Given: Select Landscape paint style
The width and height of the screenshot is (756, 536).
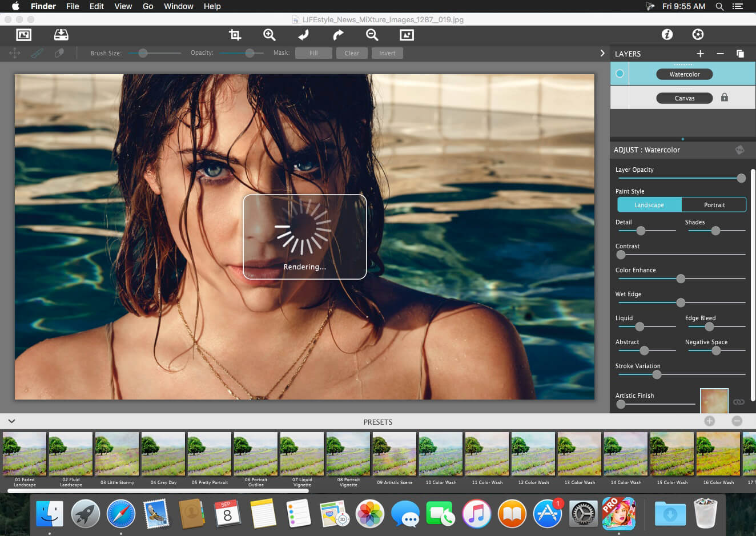Looking at the screenshot, I should pos(649,205).
